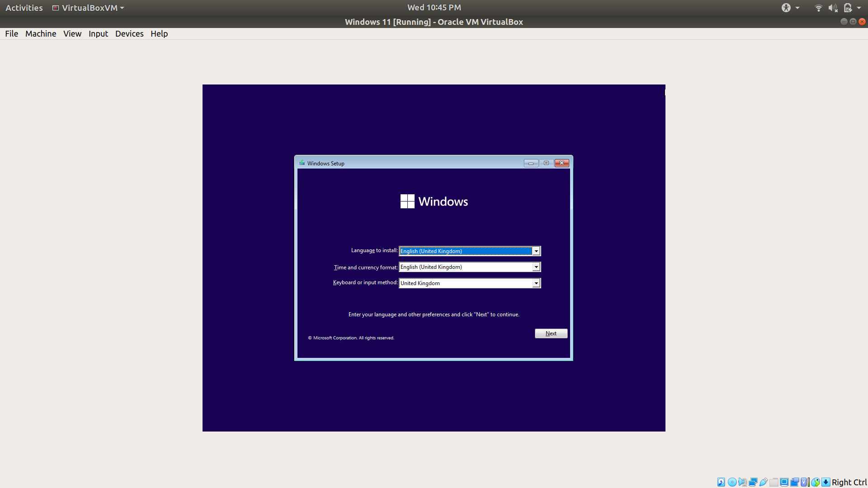Click the Windows Setup title text
868x488 pixels.
pos(326,164)
